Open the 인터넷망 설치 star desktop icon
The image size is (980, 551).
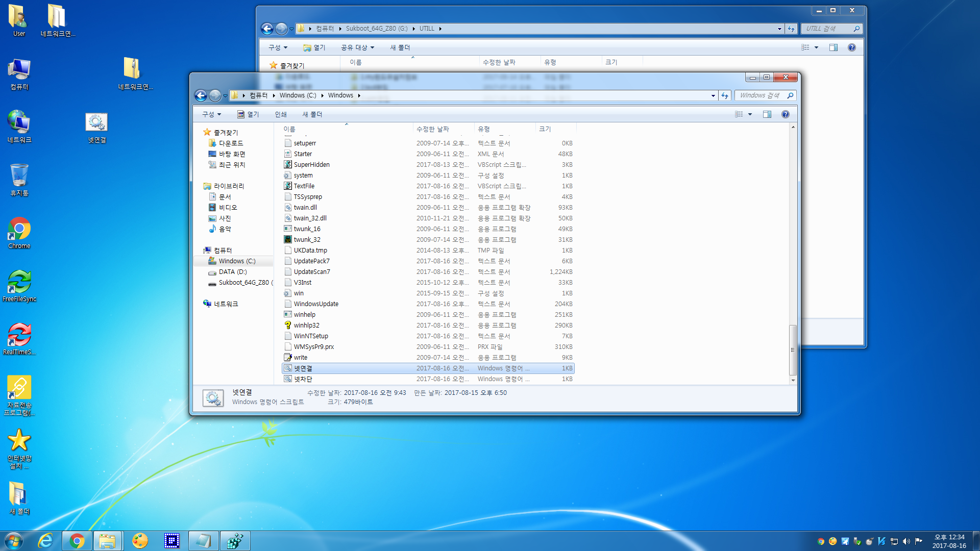tap(19, 448)
